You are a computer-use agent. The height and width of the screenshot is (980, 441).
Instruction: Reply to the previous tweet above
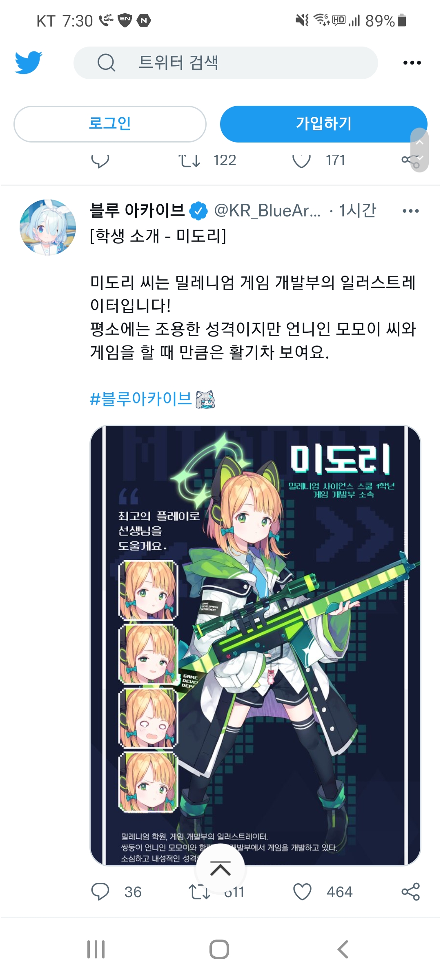100,161
